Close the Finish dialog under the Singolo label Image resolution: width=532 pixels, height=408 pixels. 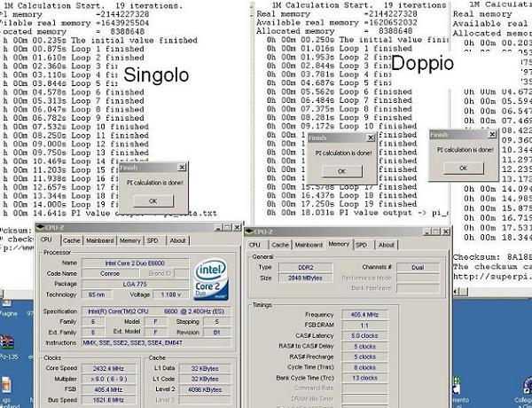tap(182, 166)
